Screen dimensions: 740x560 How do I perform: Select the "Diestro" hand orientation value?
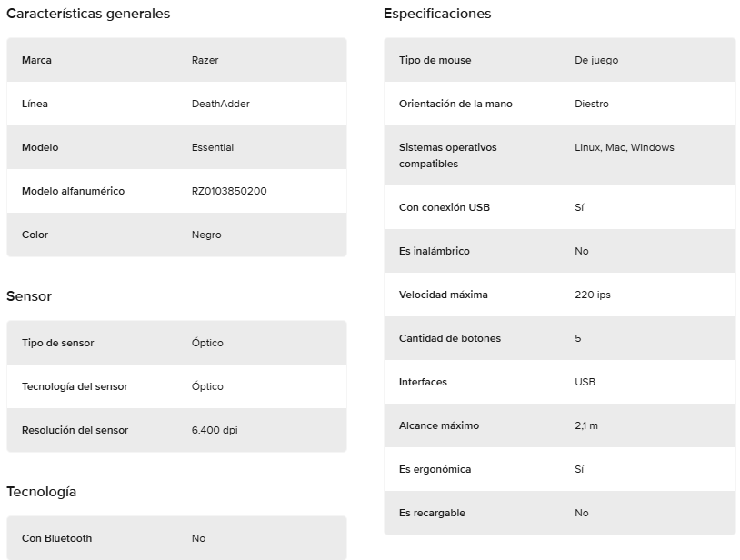click(592, 104)
